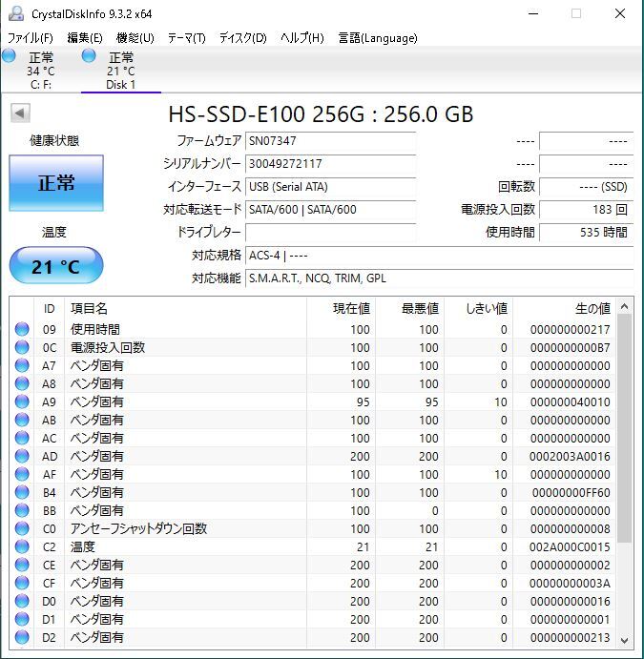Viewport: 644px width, 659px height.
Task: Click the blue status circle for Disk 1
Action: 89,55
